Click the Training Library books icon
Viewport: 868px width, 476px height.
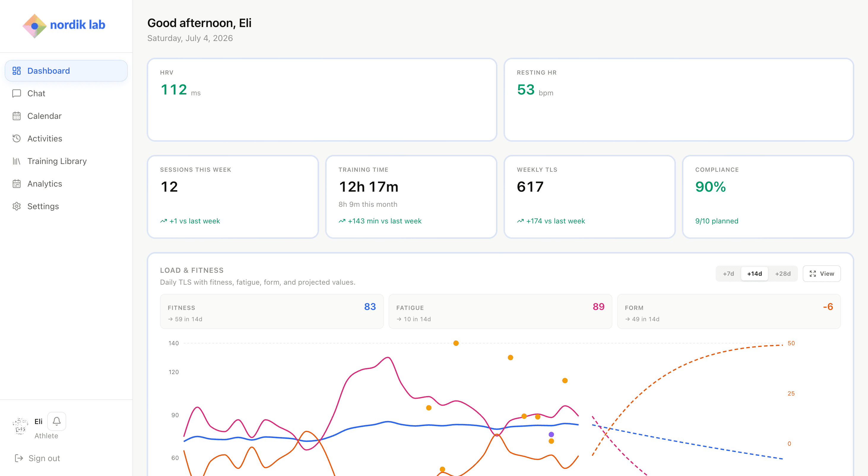tap(17, 161)
